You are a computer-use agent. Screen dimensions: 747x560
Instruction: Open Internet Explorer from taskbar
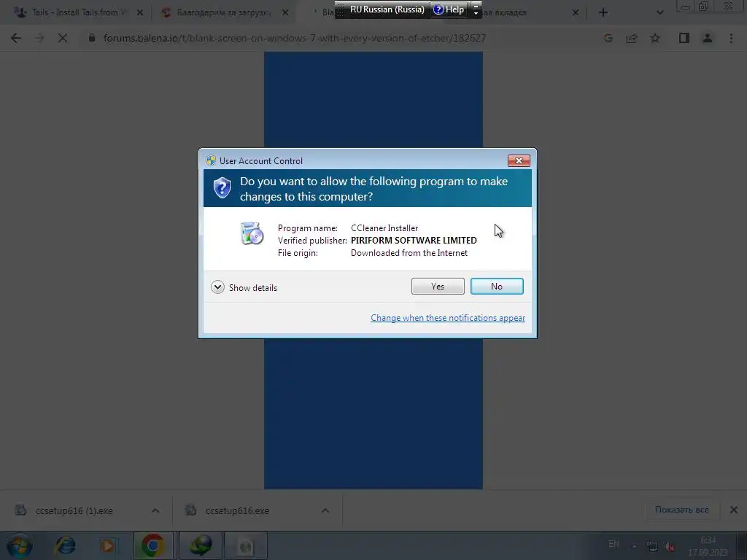(x=65, y=545)
